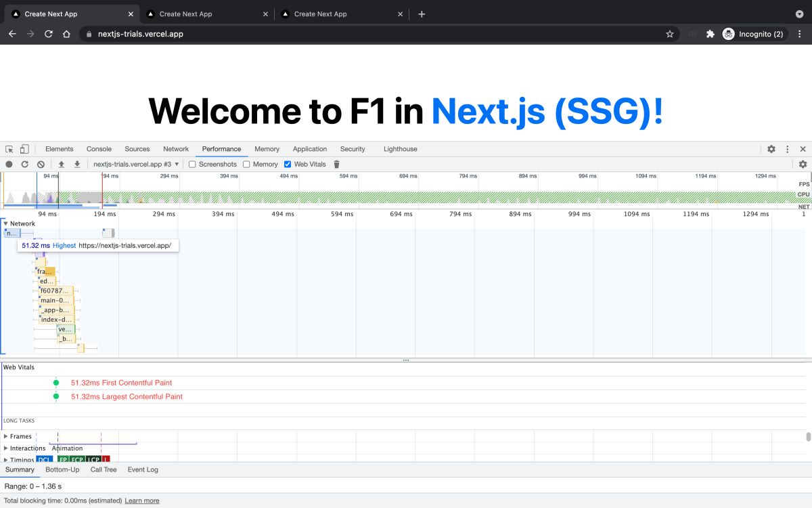Open the Memory panel tab
Viewport: 812px width, 508px height.
coord(267,149)
